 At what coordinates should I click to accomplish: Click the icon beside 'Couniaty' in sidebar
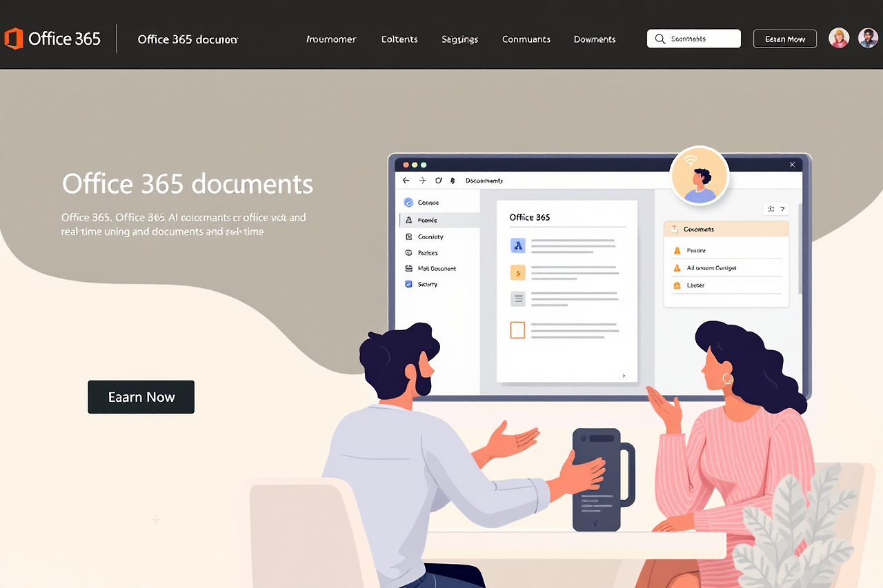point(408,236)
